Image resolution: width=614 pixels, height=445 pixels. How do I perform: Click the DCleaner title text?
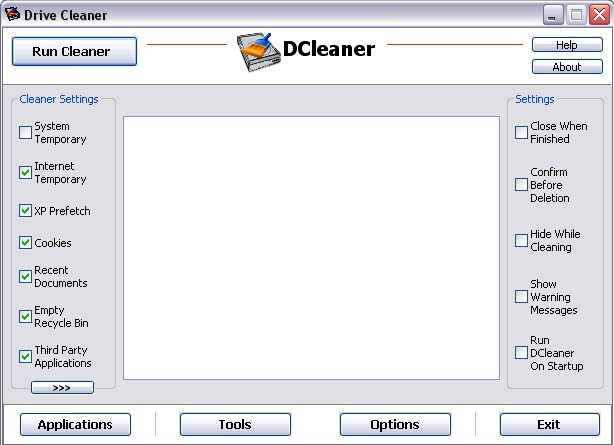[329, 49]
